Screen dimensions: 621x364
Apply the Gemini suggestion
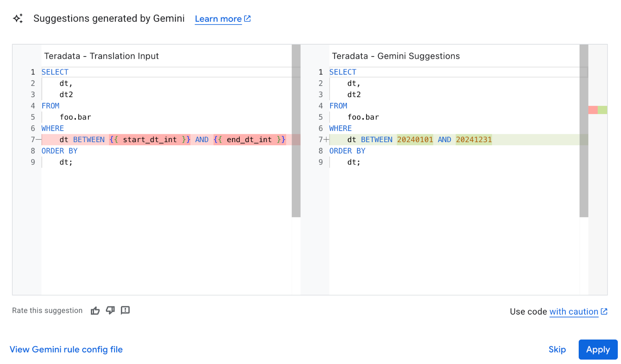click(x=598, y=349)
